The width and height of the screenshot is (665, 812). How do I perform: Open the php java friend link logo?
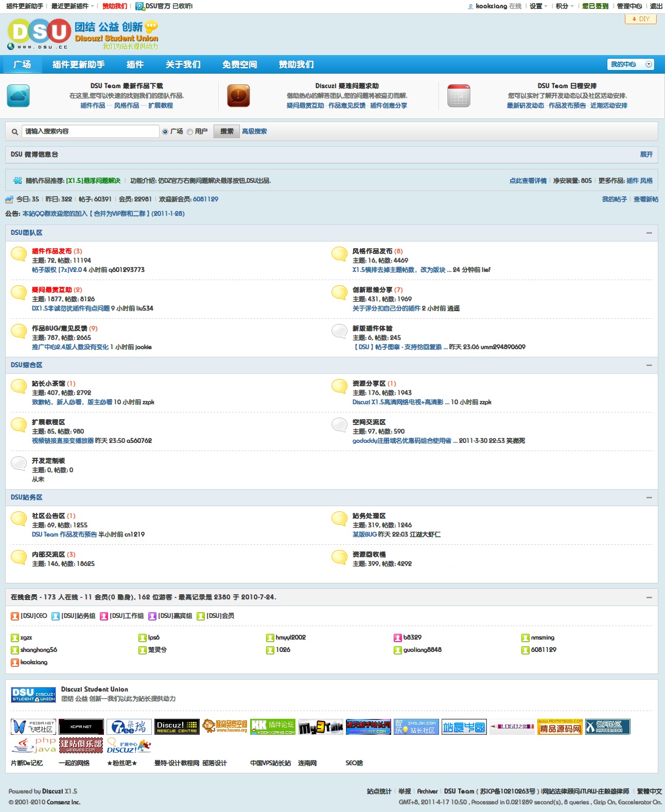pyautogui.click(x=33, y=745)
